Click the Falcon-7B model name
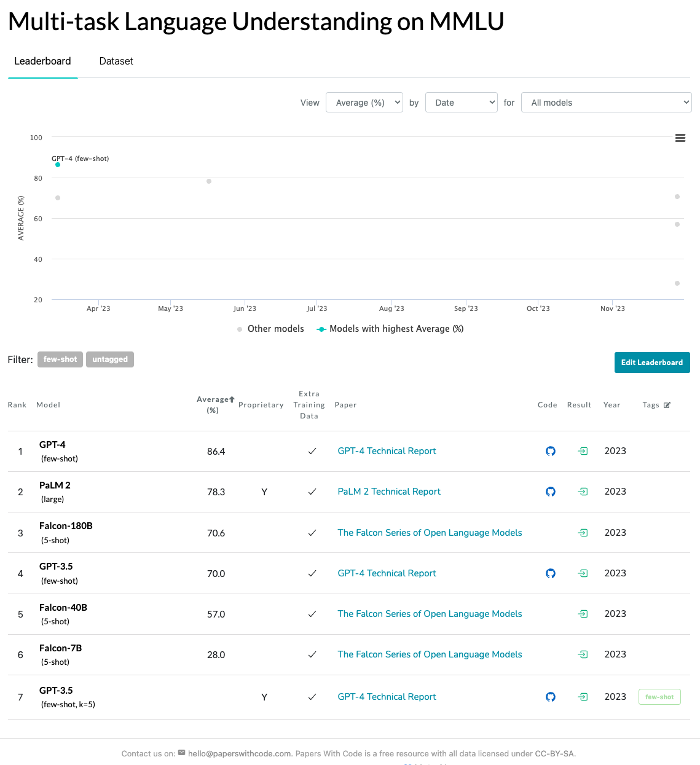700x765 pixels. pyautogui.click(x=60, y=648)
